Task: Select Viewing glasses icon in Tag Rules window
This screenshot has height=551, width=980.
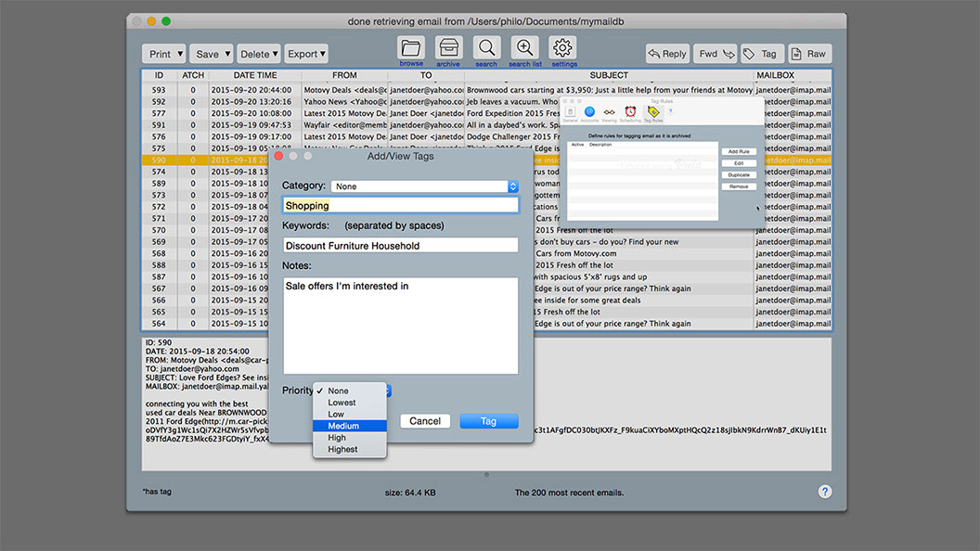Action: click(609, 112)
